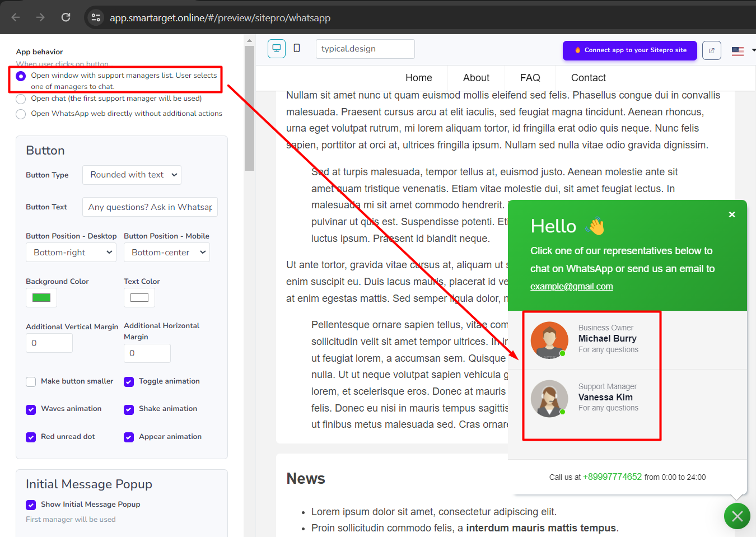Expand Button Position - Desktop dropdown
This screenshot has width=756, height=537.
(71, 253)
